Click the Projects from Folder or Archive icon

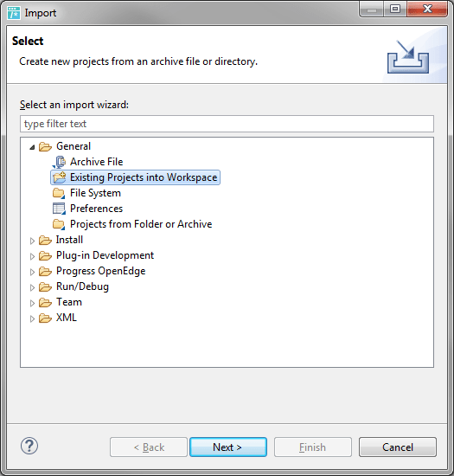59,224
